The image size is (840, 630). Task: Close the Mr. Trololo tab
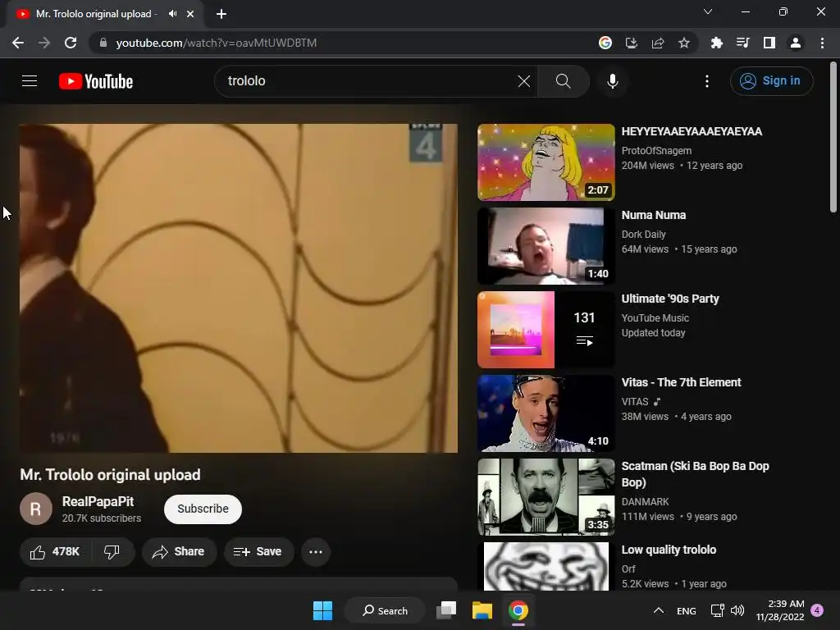point(190,14)
